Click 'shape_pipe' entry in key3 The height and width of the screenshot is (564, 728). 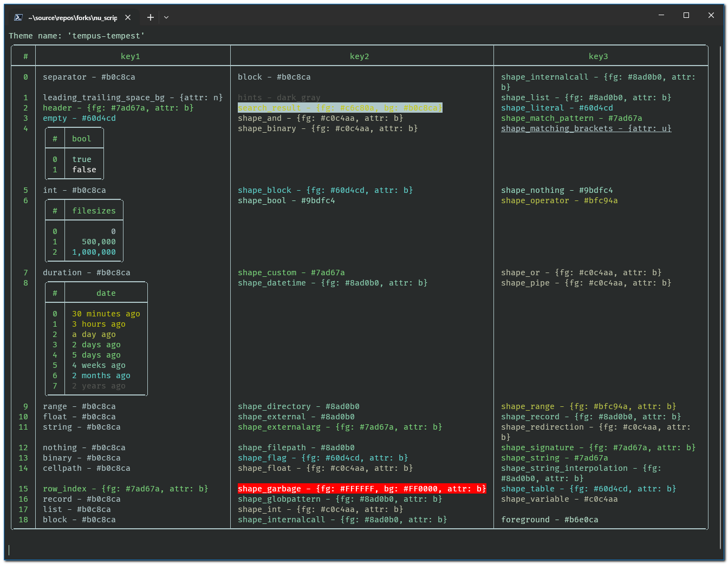pyautogui.click(x=586, y=283)
